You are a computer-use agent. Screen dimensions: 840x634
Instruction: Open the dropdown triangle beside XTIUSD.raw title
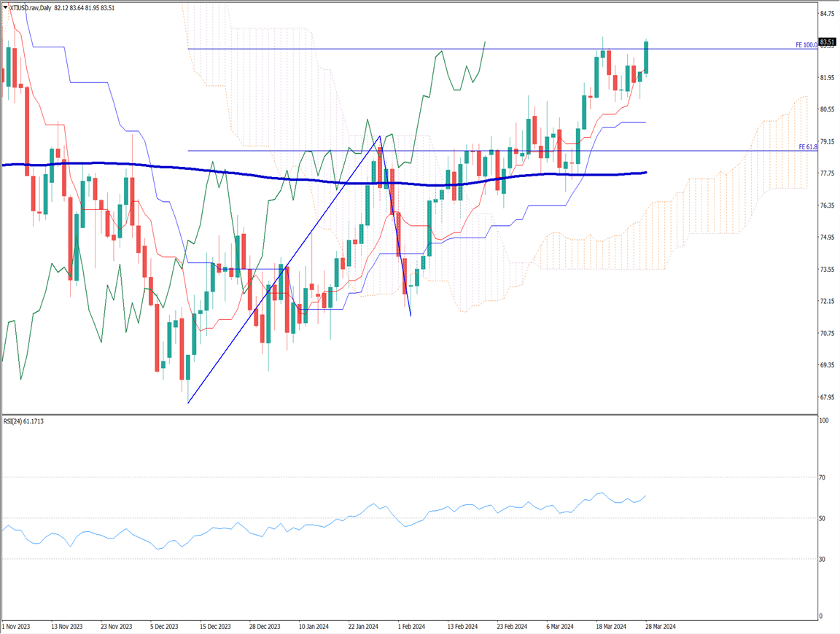pos(4,7)
